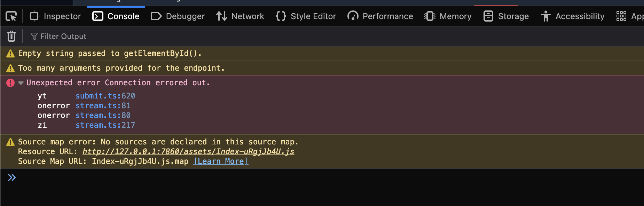Collapse the Unexpected error stack trace
The height and width of the screenshot is (206, 644).
(x=21, y=83)
